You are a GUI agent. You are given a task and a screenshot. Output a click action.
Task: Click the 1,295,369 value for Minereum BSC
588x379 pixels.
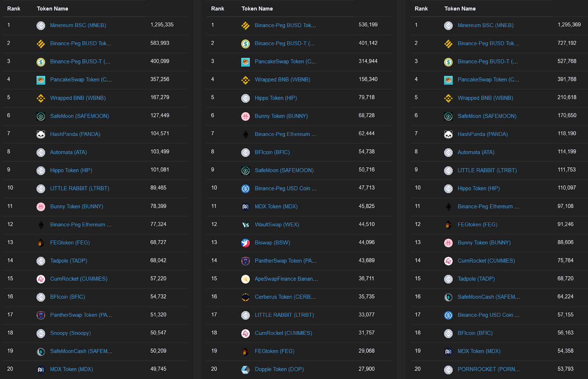coord(569,25)
